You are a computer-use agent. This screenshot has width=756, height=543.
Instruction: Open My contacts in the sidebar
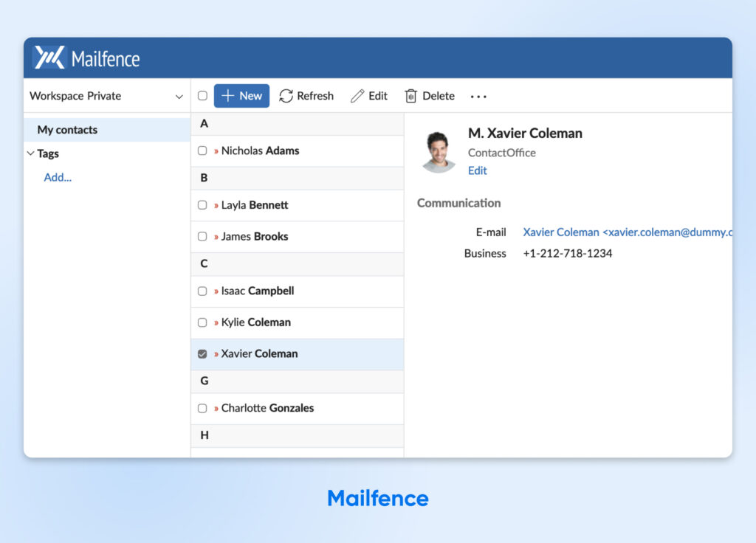click(66, 130)
